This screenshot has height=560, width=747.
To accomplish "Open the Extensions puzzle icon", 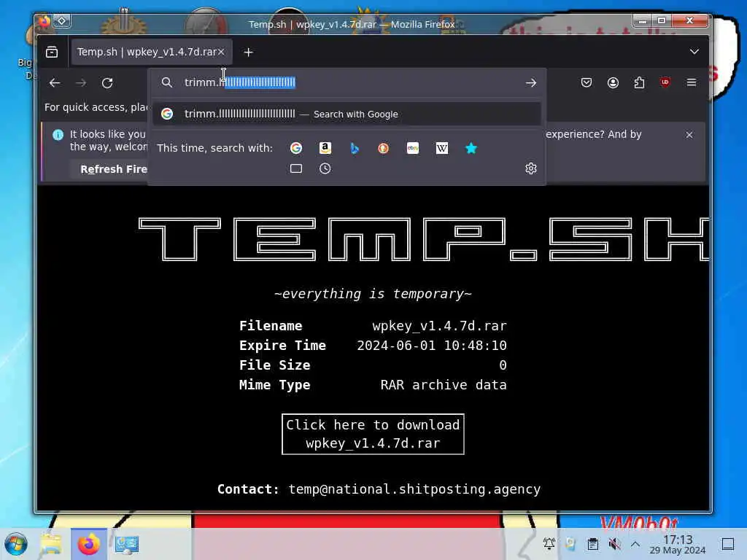I will tap(639, 83).
